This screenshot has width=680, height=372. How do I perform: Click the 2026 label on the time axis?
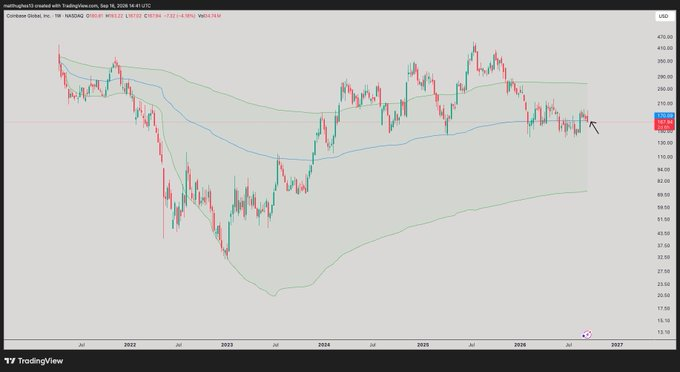pyautogui.click(x=520, y=345)
